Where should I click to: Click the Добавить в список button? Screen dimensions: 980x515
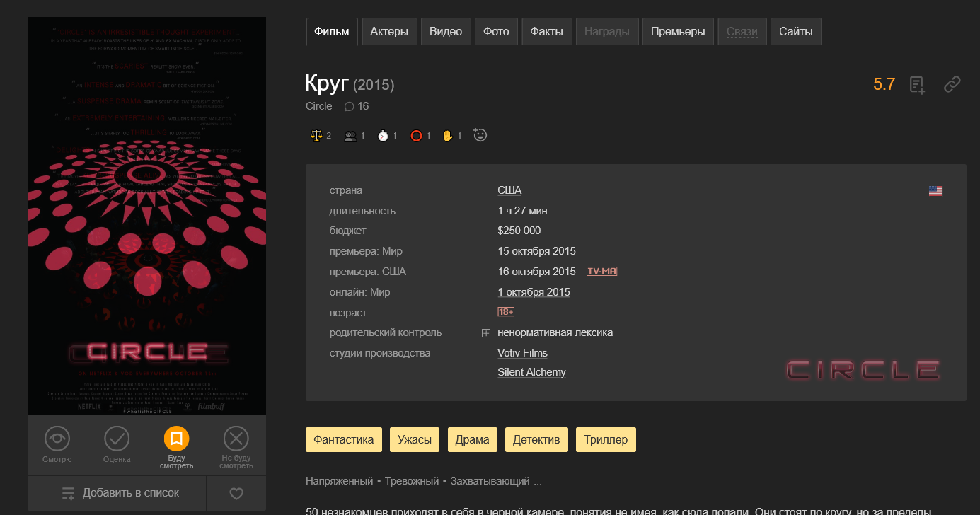tap(117, 493)
